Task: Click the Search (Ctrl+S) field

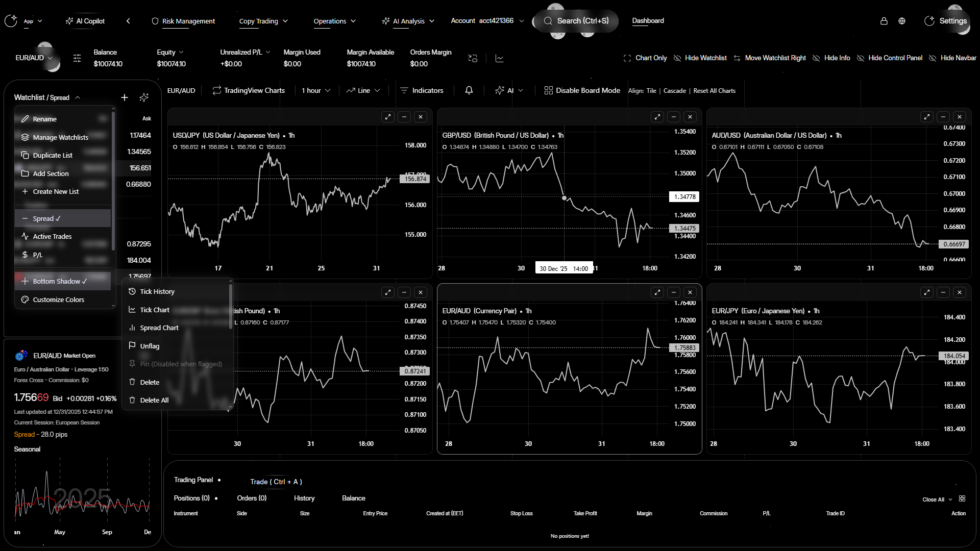Action: point(576,21)
